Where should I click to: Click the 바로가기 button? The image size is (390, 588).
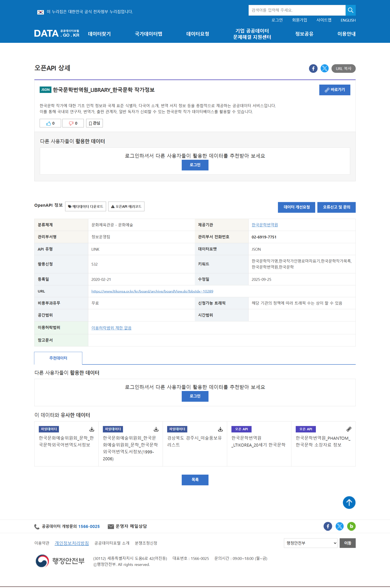pos(334,90)
